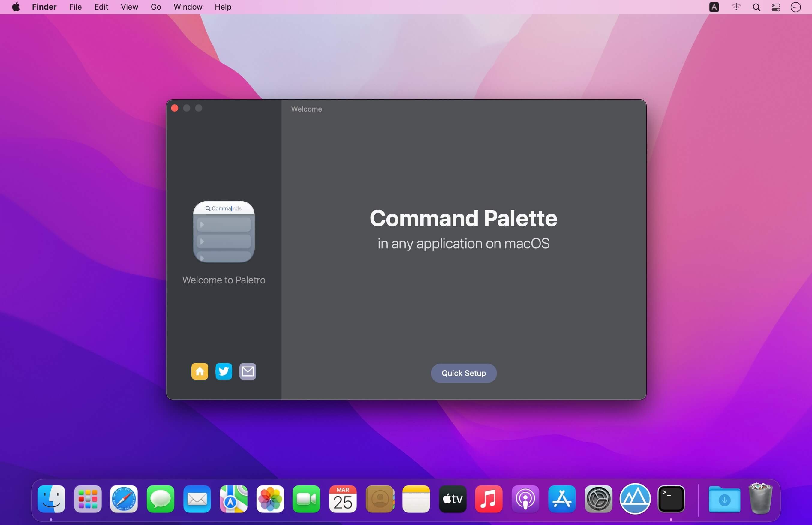Open Terminal from the Dock
The image size is (812, 525).
[x=671, y=499]
